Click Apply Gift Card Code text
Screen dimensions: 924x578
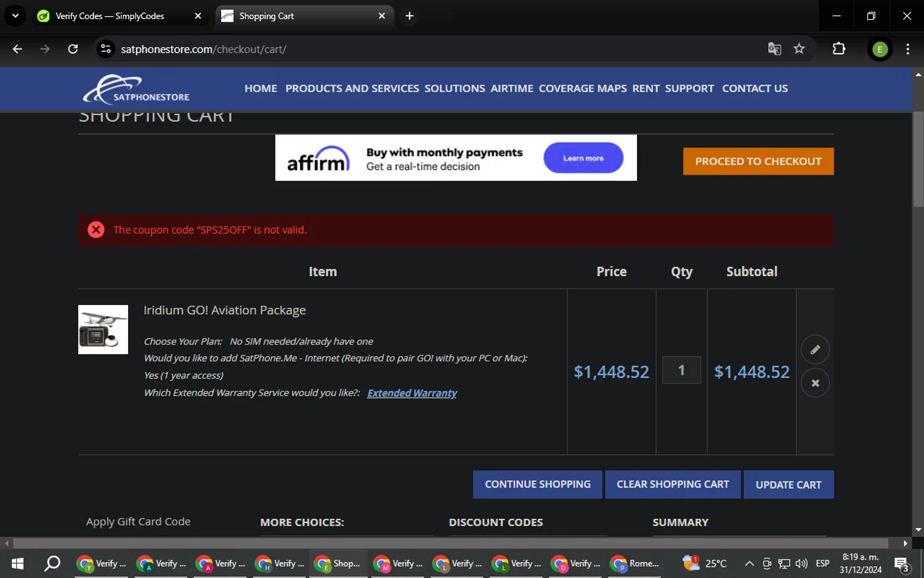(x=138, y=522)
